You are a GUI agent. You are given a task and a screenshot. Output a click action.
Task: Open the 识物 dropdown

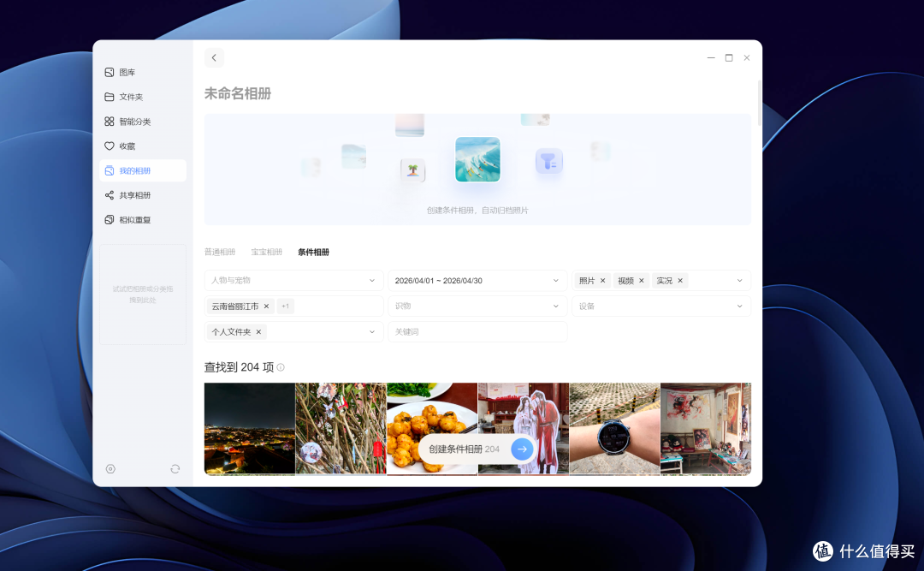tap(477, 306)
